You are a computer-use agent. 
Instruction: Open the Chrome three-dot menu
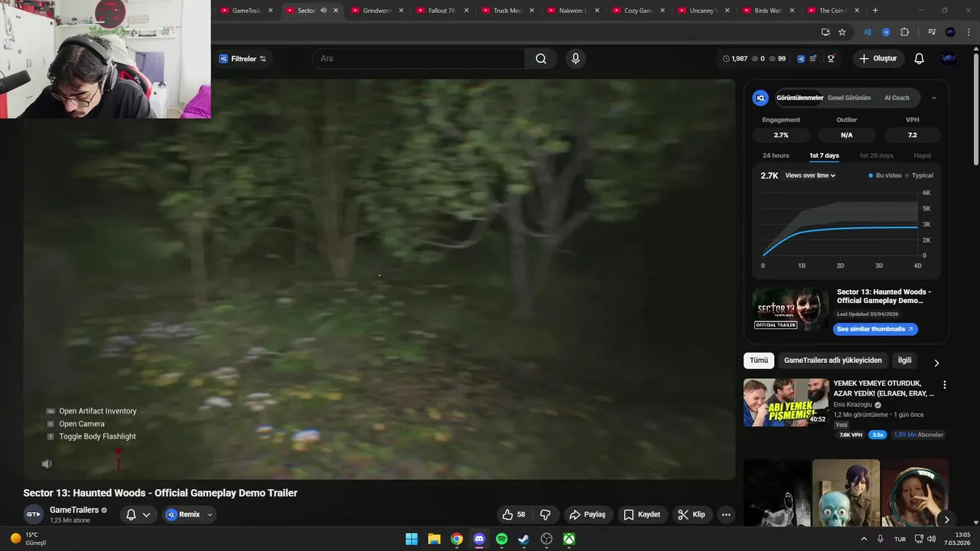967,32
